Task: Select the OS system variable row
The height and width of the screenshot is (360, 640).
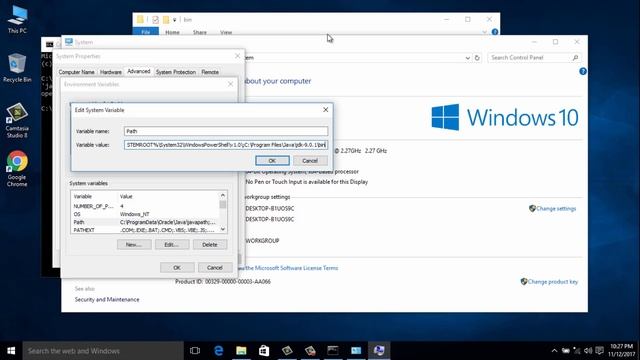Action: tap(145, 214)
